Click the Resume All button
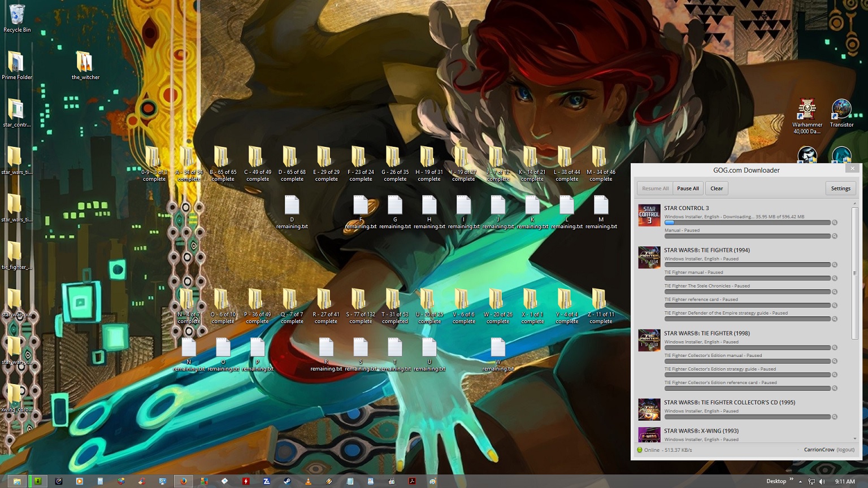Screen dimensions: 868x488 [x=655, y=189]
